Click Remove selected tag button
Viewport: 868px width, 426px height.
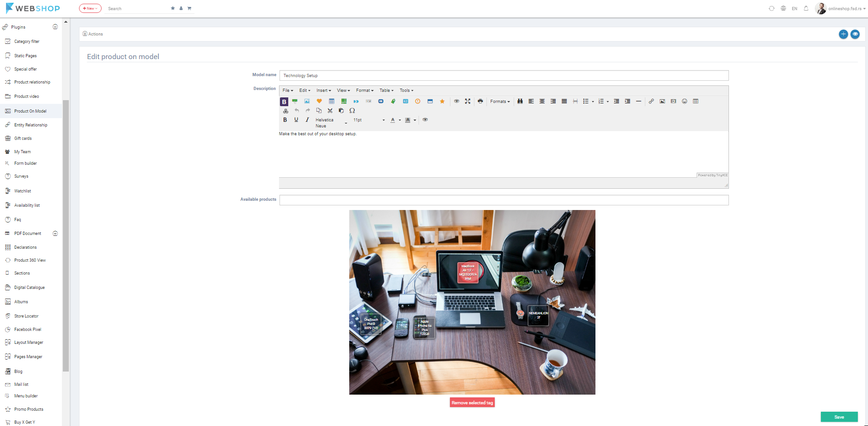(472, 402)
